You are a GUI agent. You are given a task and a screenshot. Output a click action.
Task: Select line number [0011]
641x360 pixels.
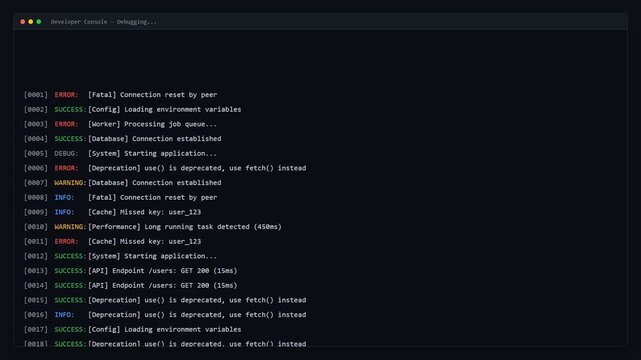point(36,241)
